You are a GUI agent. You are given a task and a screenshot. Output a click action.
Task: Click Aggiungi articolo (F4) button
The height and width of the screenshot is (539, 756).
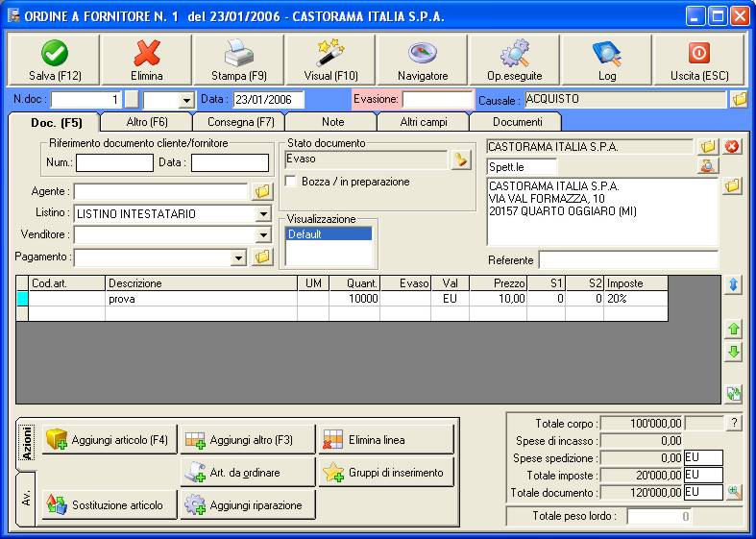(110, 440)
